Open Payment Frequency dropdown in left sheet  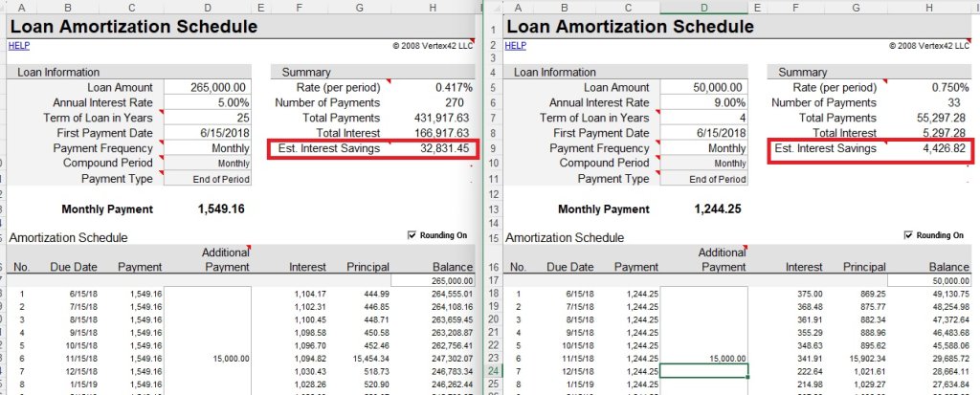pos(208,148)
